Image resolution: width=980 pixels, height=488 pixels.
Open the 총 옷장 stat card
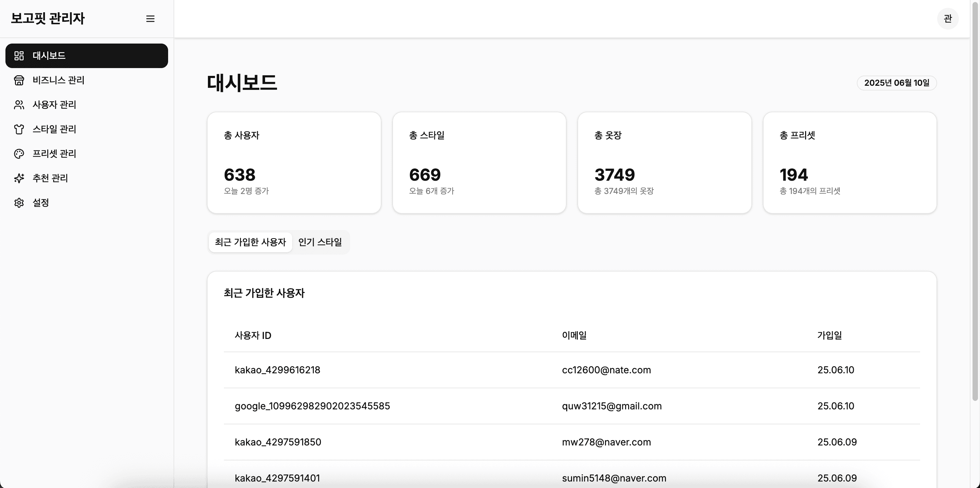pyautogui.click(x=664, y=162)
